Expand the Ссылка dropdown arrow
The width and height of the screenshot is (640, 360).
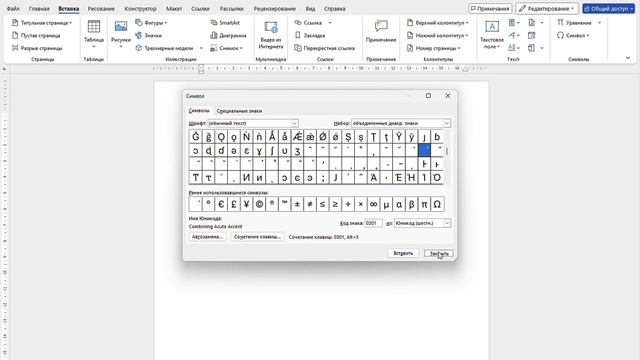[330, 23]
